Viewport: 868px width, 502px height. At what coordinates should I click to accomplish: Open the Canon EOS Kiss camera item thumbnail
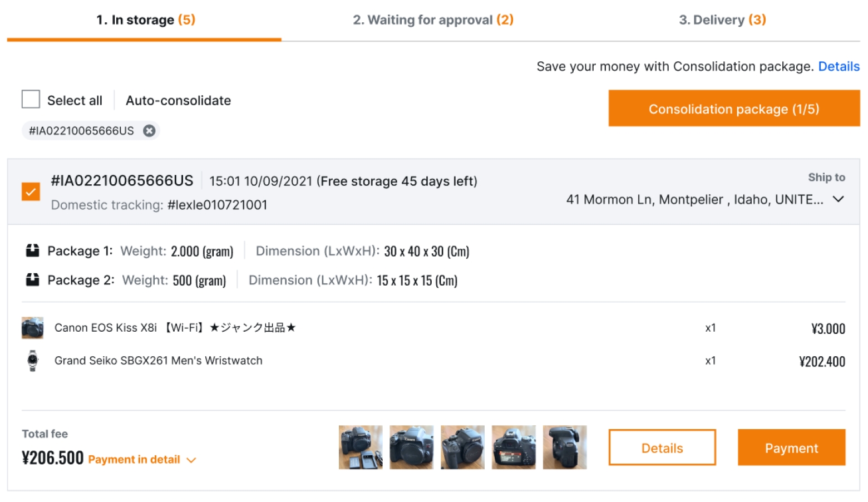(32, 328)
